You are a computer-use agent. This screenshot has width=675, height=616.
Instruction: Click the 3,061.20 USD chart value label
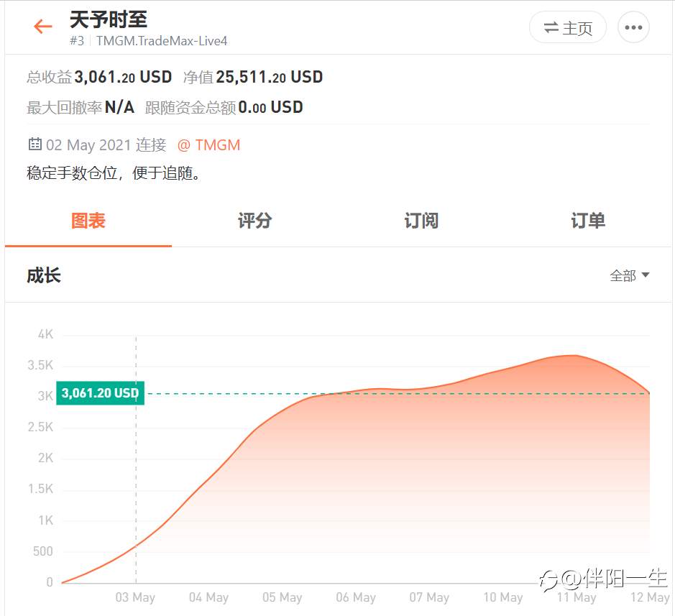pos(101,393)
